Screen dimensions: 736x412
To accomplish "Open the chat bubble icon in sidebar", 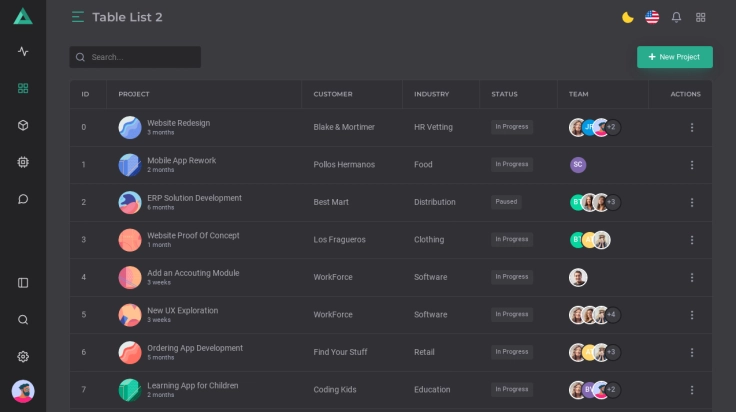I will (x=23, y=199).
